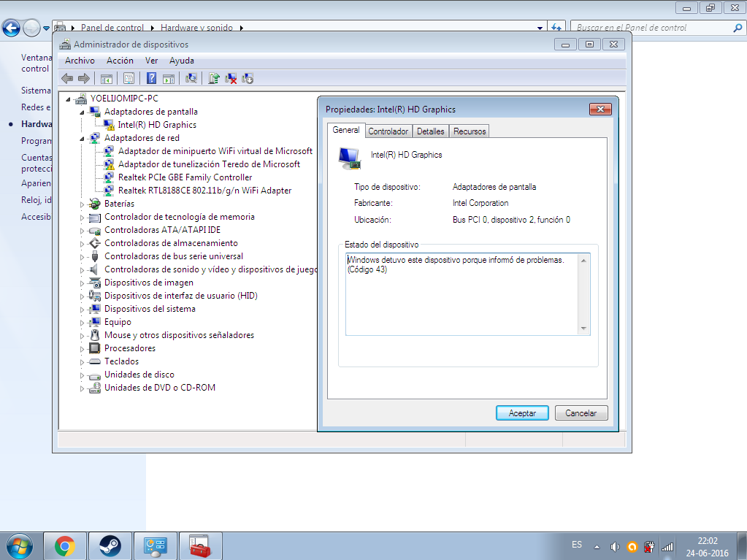Open the Properties toolbar icon
The height and width of the screenshot is (560, 747).
pyautogui.click(x=129, y=79)
